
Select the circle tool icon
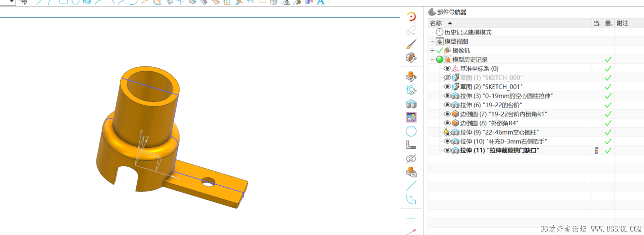(411, 131)
